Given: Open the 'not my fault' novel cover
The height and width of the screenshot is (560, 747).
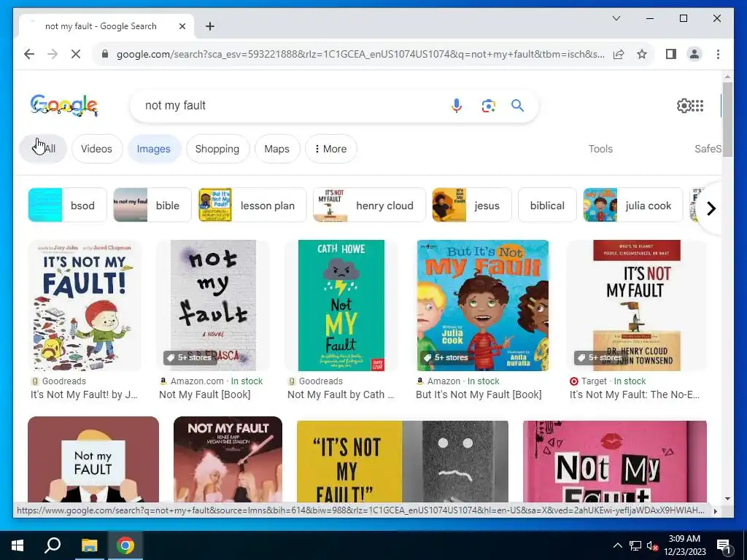Looking at the screenshot, I should point(213,306).
